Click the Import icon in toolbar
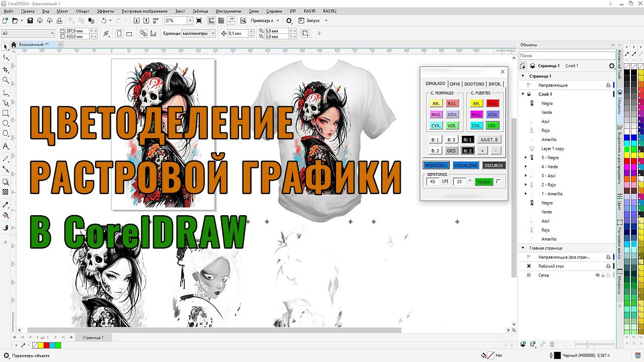Viewport: 644px width, 362px height. [x=136, y=21]
